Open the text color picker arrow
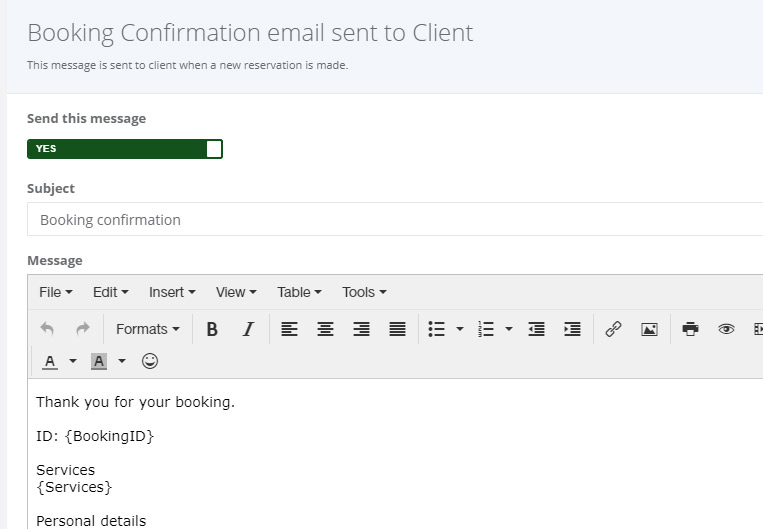Image resolution: width=763 pixels, height=529 pixels. [x=73, y=361]
